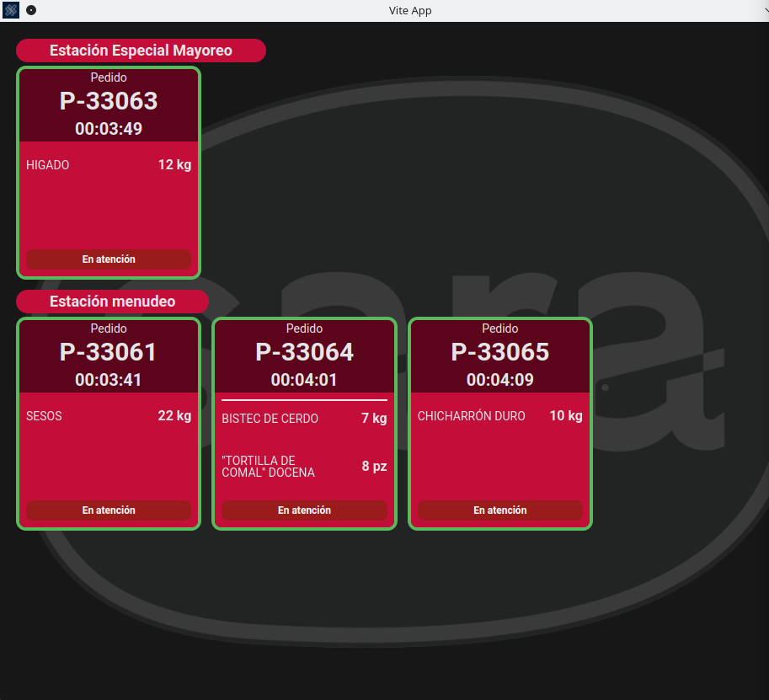Select the SESOS item in order P-33061
This screenshot has width=769, height=700.
109,416
